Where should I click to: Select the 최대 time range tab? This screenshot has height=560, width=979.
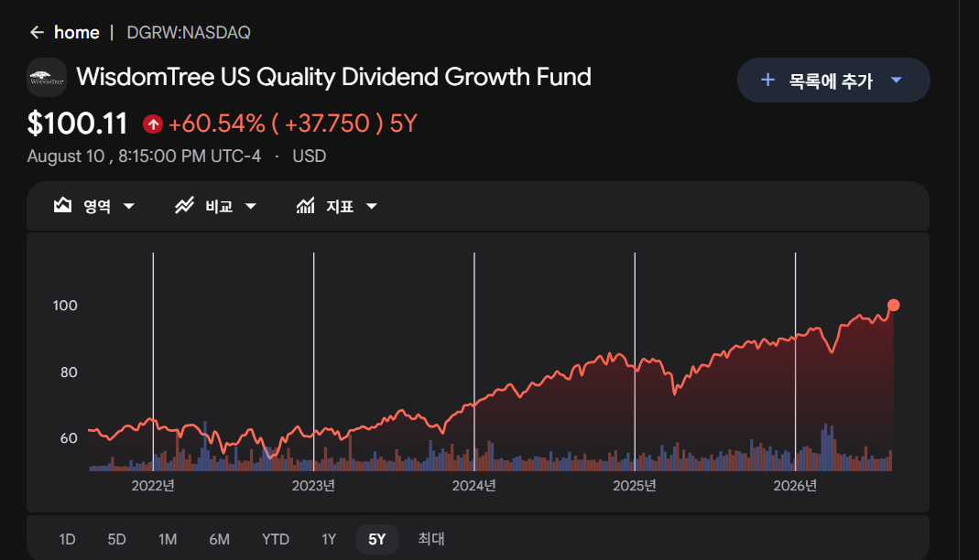[430, 540]
